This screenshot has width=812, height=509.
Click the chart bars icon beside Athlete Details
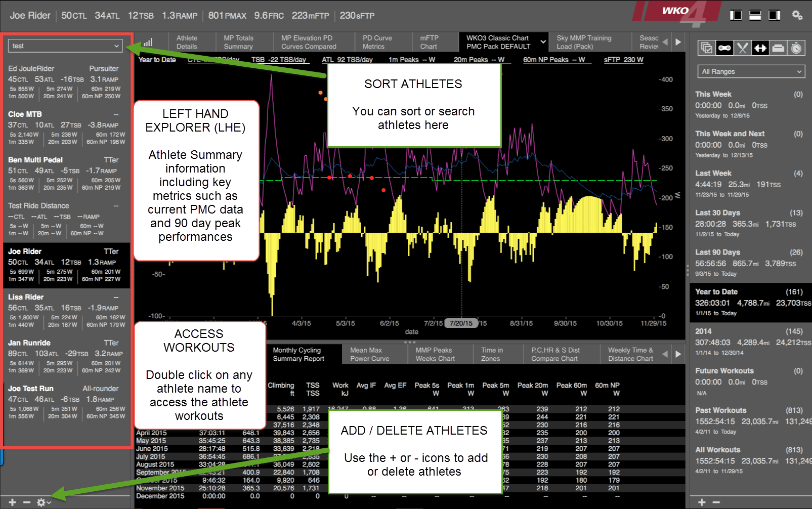(x=148, y=42)
